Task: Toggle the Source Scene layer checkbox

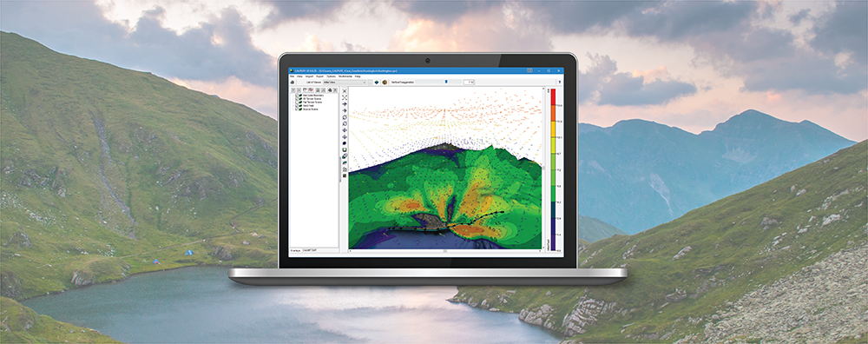Action: [297, 109]
